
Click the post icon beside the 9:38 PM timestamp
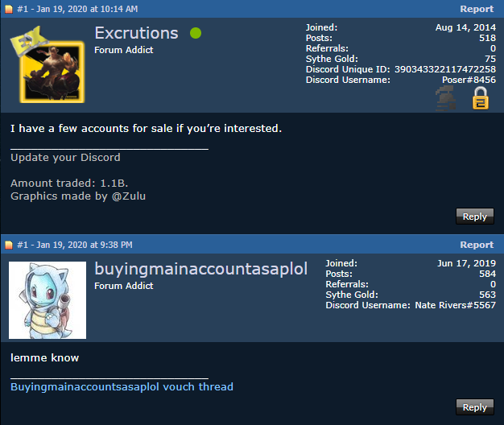[9, 245]
